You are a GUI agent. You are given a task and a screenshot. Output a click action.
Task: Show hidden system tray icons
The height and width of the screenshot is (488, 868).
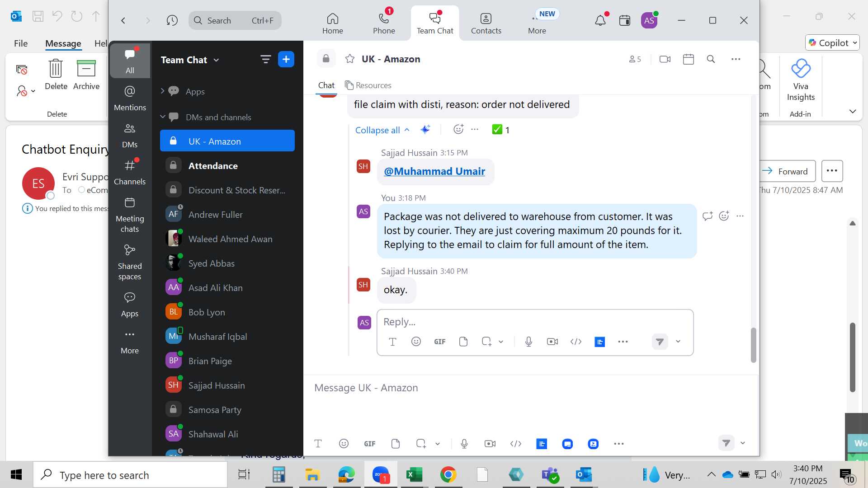[x=711, y=474]
